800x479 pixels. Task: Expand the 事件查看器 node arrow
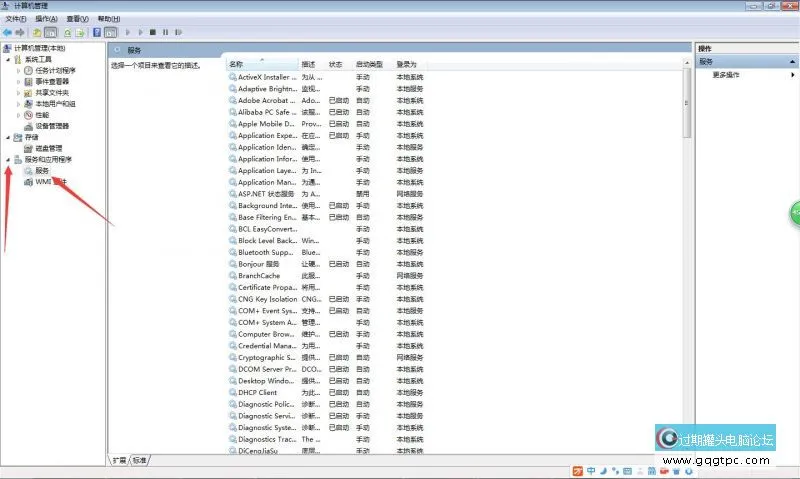coord(18,82)
